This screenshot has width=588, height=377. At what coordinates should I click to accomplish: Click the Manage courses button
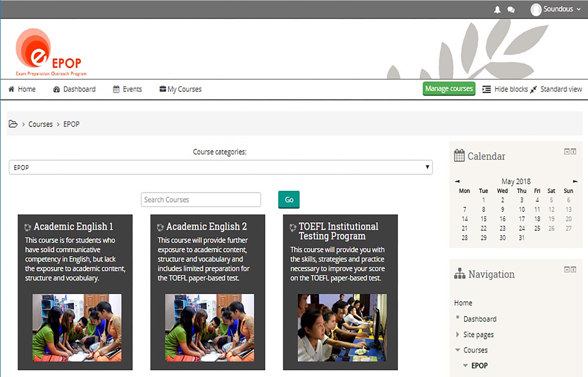pyautogui.click(x=449, y=89)
